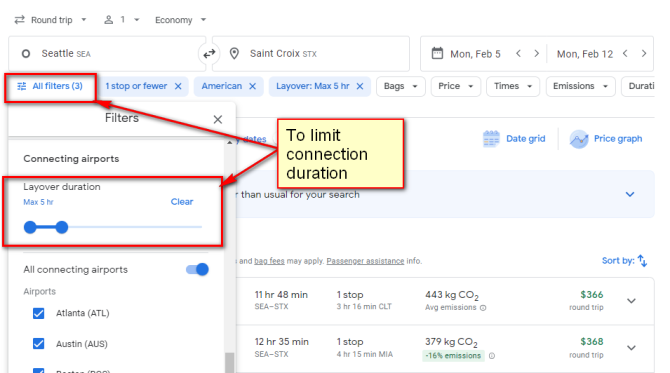Close the Filters panel
Viewport: 670px width, 373px height.
(x=217, y=119)
